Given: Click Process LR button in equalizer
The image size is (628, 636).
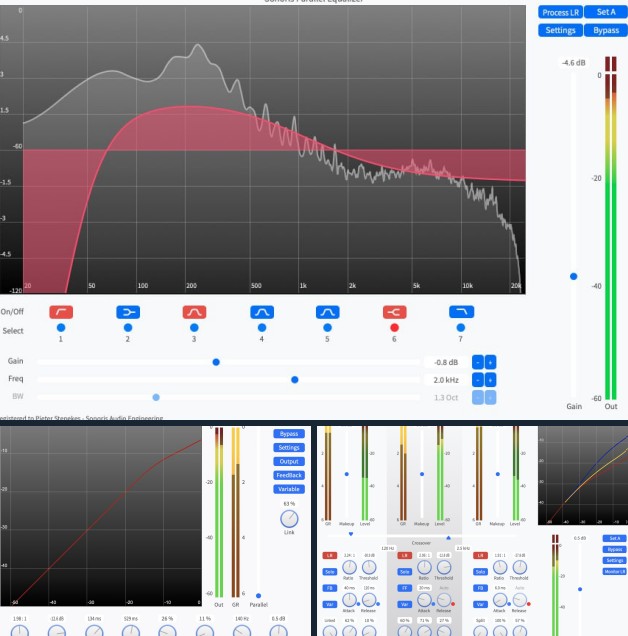Looking at the screenshot, I should point(560,12).
